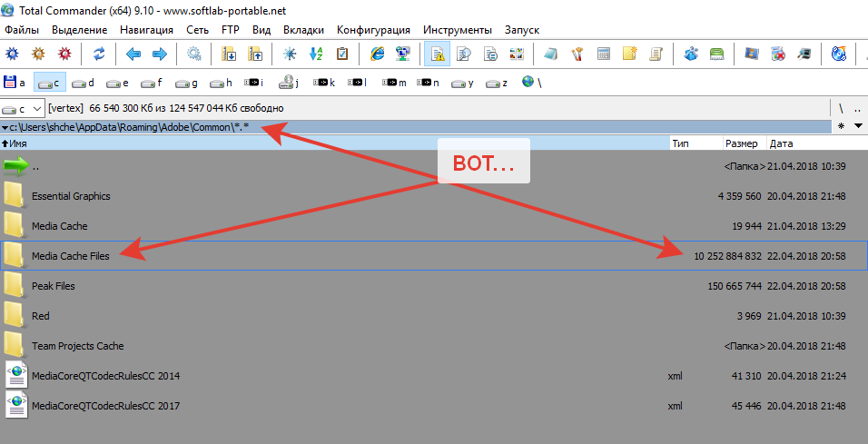Open Network Neighborhood globe button

click(531, 83)
